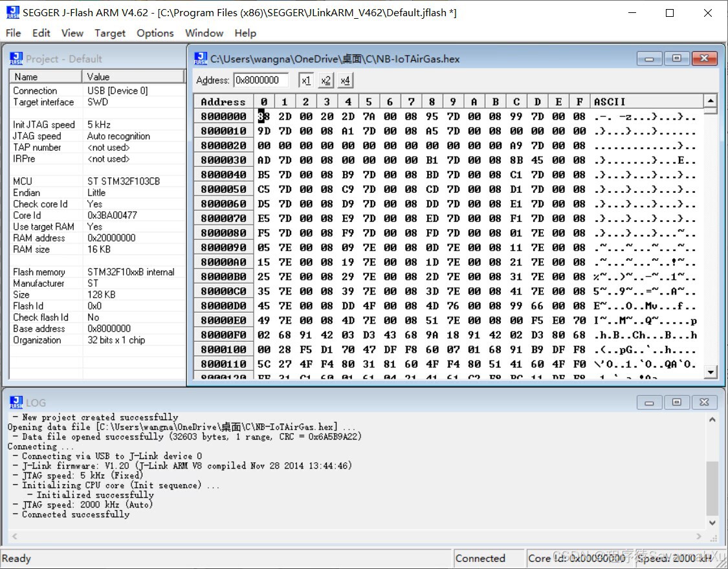
Task: Minimize the main J-Flash application window
Action: (632, 12)
